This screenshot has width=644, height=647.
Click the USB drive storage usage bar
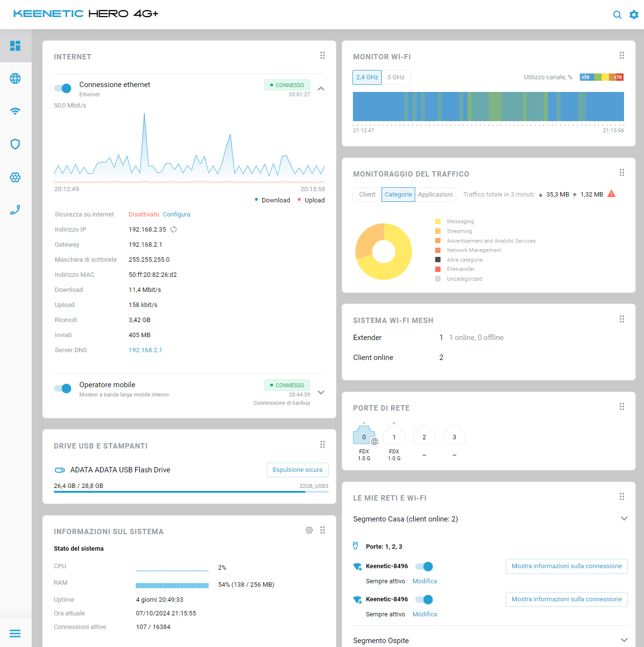pyautogui.click(x=191, y=492)
